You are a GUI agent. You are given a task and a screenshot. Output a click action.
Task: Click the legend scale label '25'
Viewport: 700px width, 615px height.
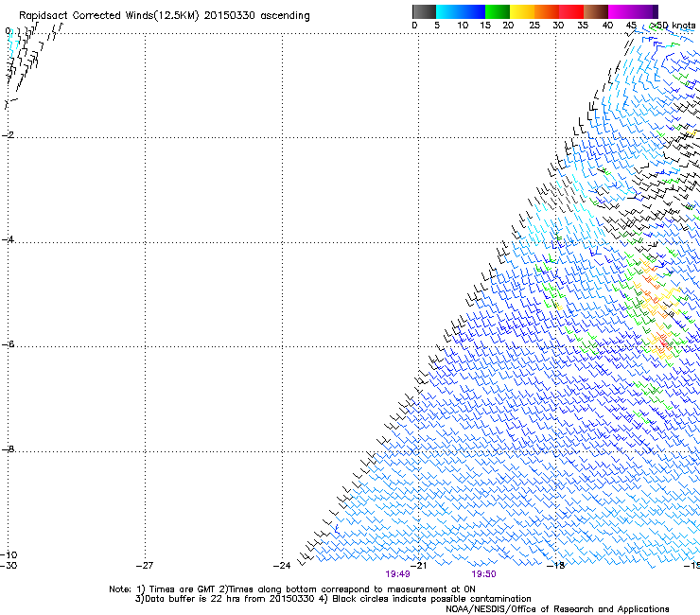tap(534, 26)
